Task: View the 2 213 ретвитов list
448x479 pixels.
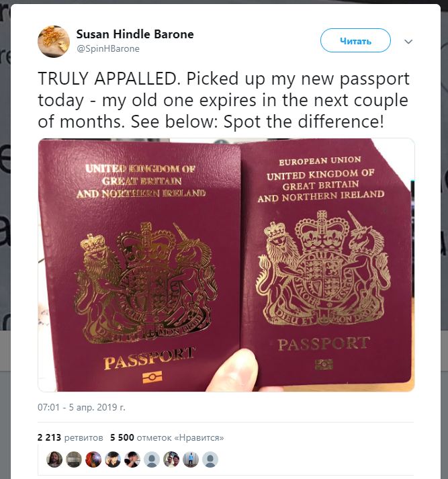Action: 71,437
